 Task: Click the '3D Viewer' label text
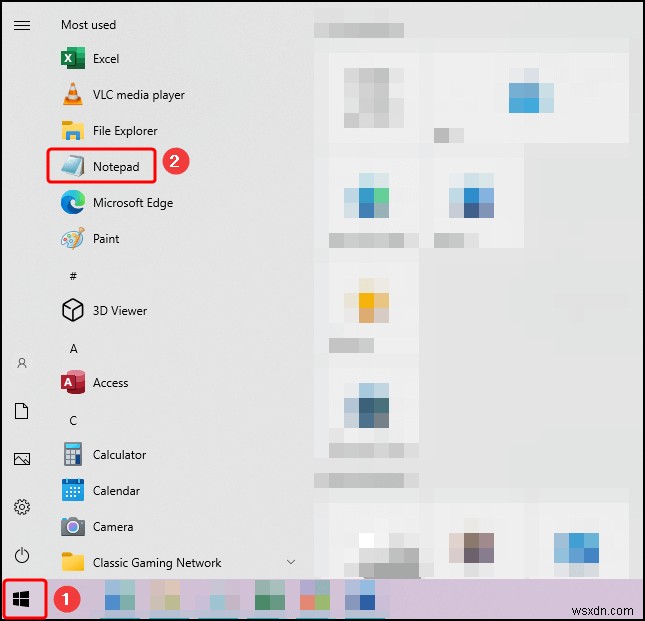tap(120, 311)
